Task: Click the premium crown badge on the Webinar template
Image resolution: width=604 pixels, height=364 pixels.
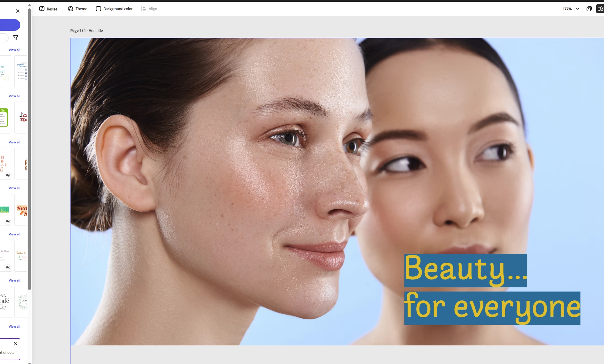Action: coord(8,268)
